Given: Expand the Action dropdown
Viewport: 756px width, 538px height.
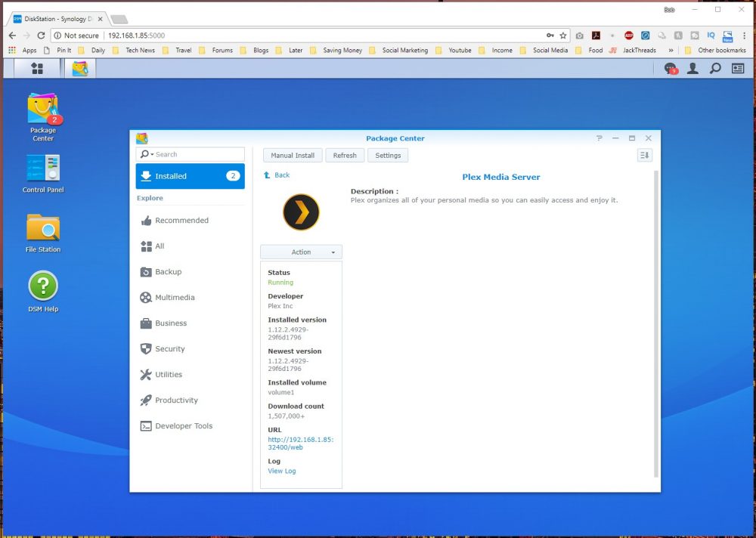Looking at the screenshot, I should click(x=301, y=252).
